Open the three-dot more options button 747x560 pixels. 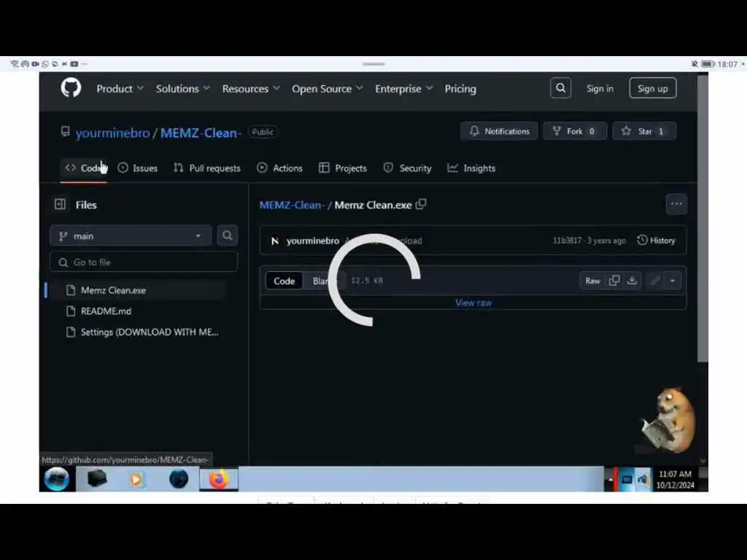point(676,204)
